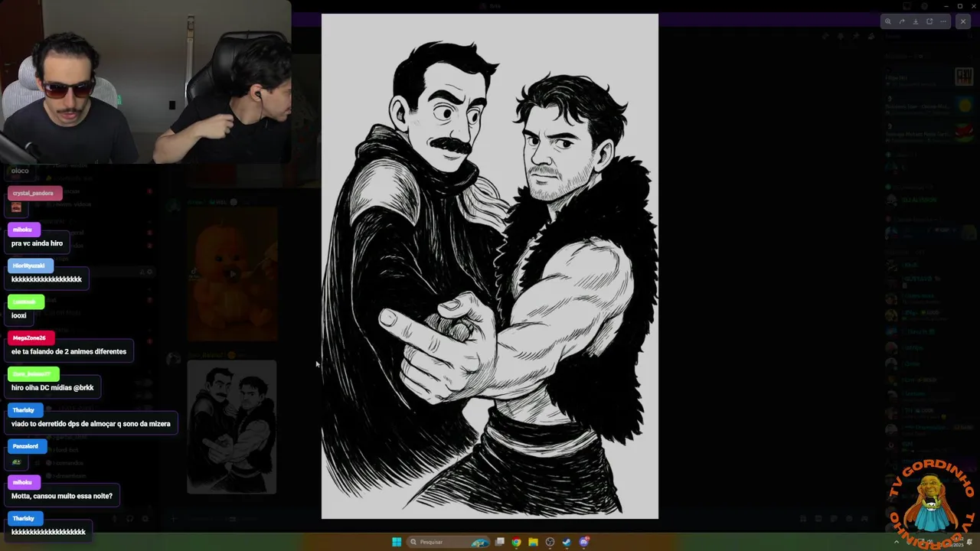Click chat message "ele ta falando de 2 animes diferentes"
The width and height of the screenshot is (980, 551).
coord(69,351)
